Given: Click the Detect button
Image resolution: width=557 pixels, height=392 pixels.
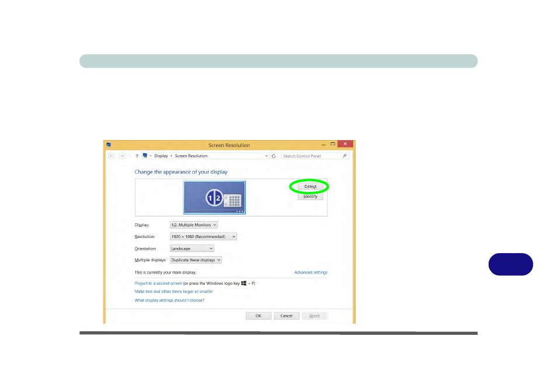Looking at the screenshot, I should click(310, 187).
